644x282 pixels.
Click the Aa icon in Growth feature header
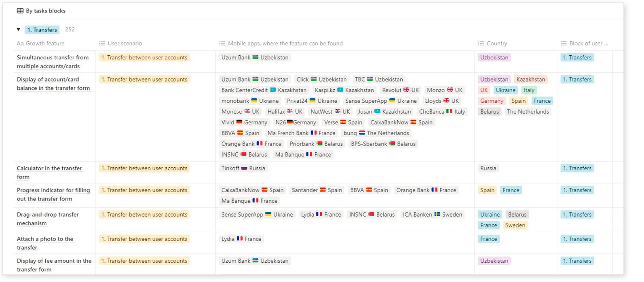20,43
